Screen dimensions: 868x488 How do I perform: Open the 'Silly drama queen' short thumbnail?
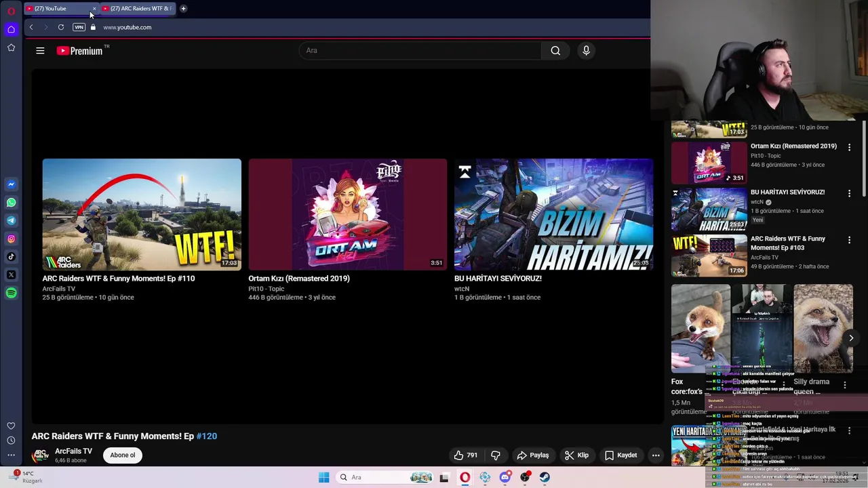point(823,329)
